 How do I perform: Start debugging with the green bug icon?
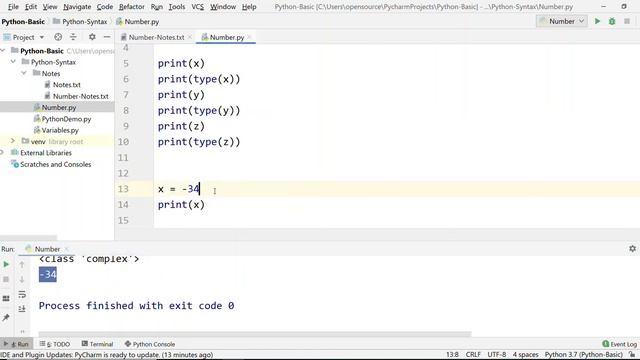coord(612,21)
